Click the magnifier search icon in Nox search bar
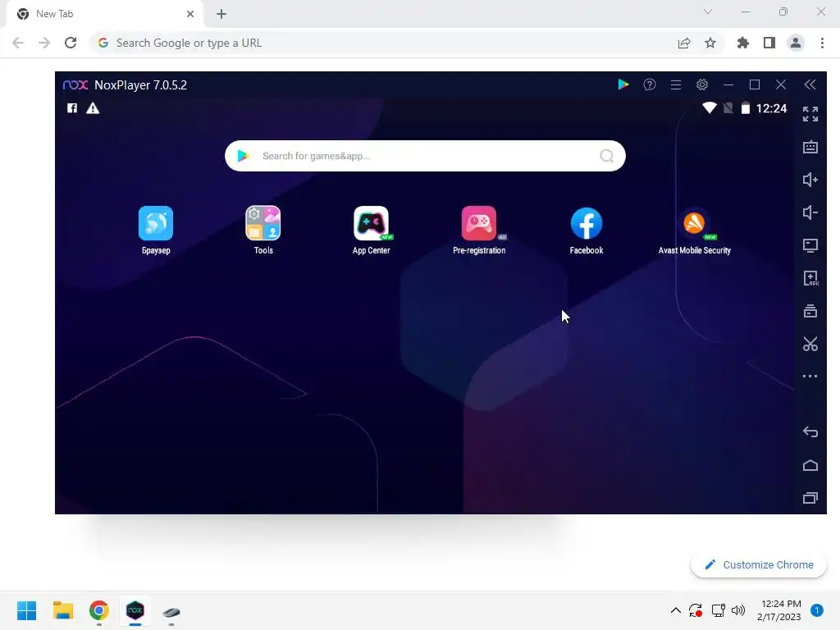840x630 pixels. pos(606,156)
